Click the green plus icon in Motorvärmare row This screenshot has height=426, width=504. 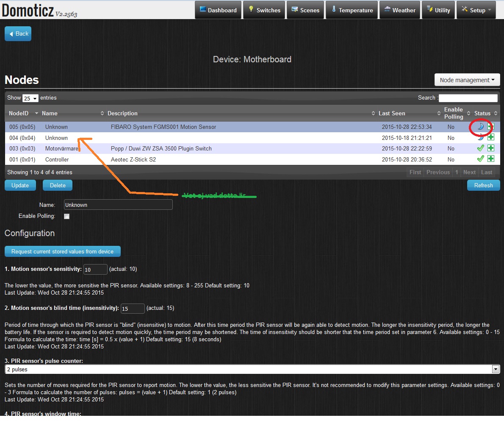pyautogui.click(x=490, y=148)
